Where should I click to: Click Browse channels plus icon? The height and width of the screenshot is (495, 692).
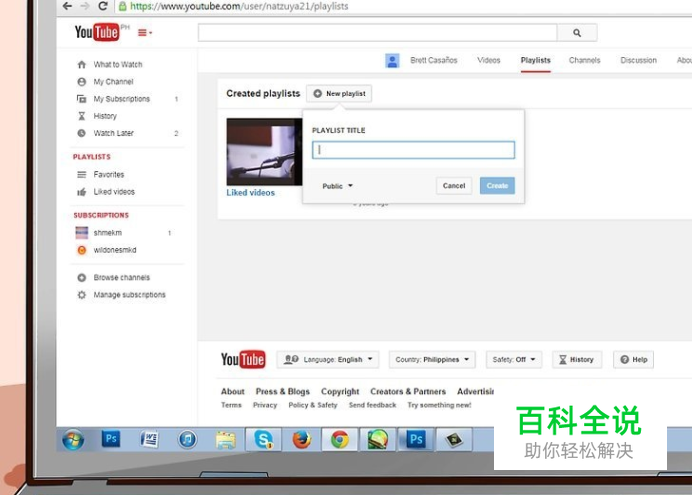point(82,278)
